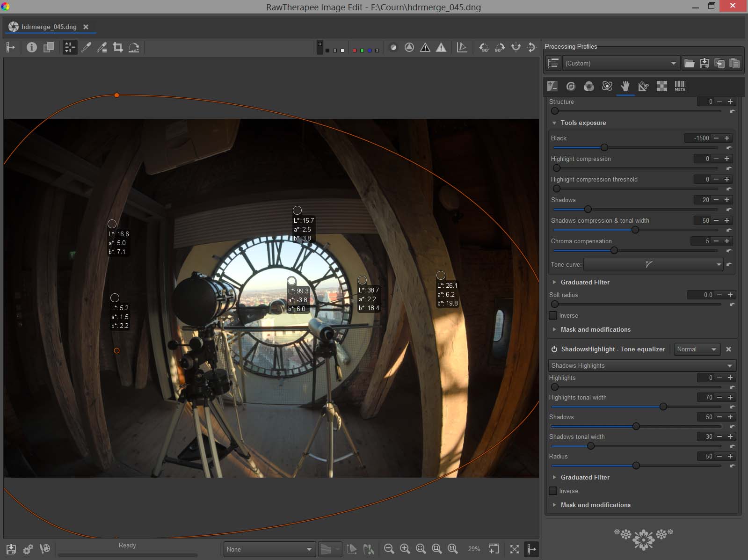Expand Mask and modifications under exposure
The height and width of the screenshot is (560, 748).
[x=595, y=329]
